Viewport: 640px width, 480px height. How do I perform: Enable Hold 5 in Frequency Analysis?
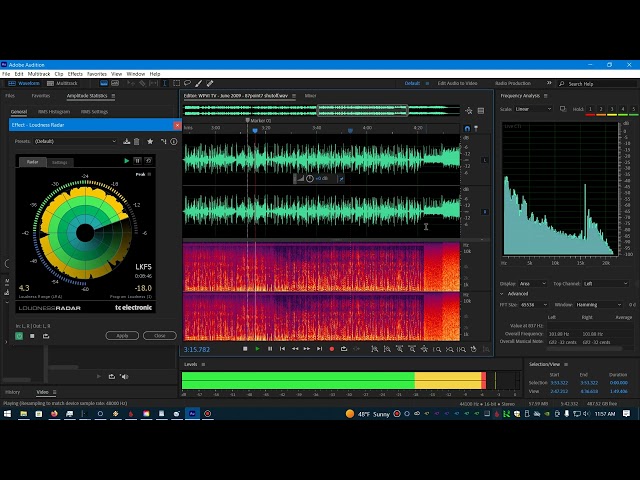[x=633, y=109]
